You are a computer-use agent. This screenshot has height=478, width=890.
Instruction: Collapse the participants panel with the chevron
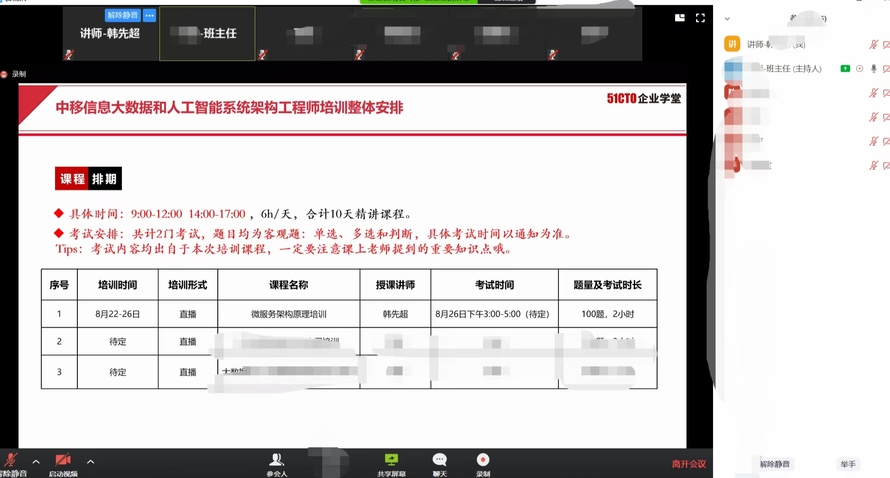727,19
